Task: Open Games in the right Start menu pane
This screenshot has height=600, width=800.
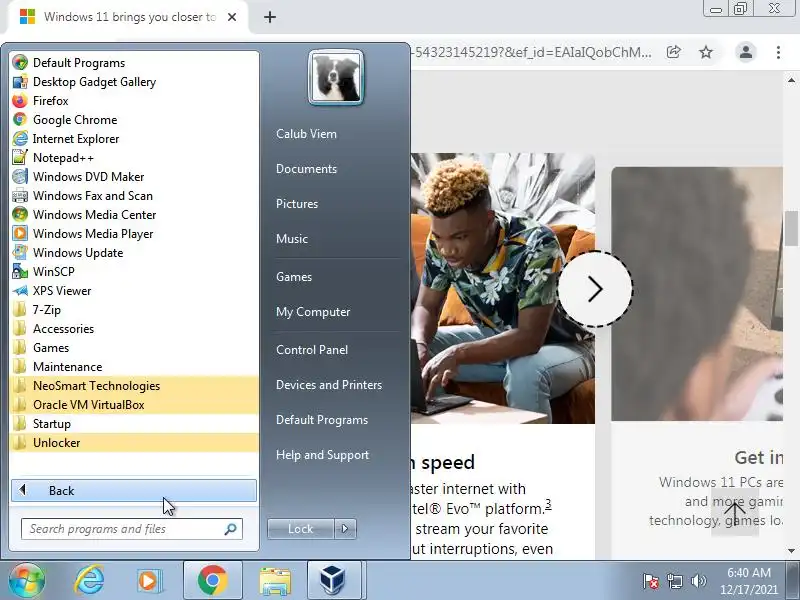Action: 294,277
